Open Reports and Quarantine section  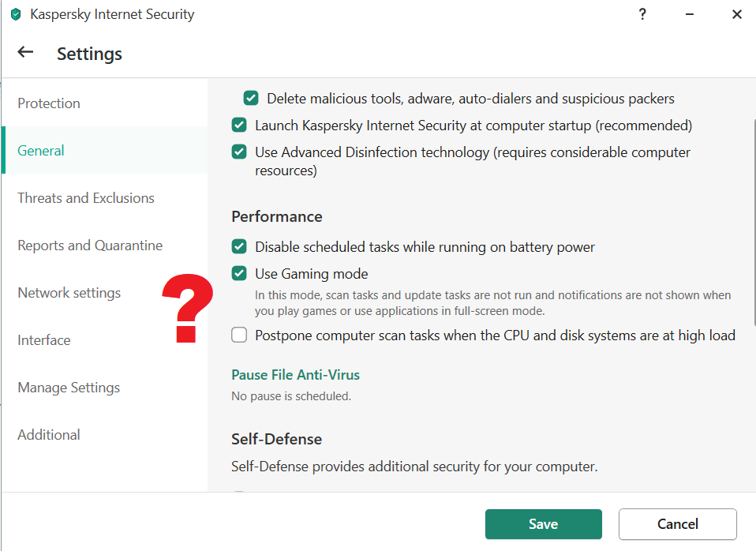pyautogui.click(x=90, y=246)
